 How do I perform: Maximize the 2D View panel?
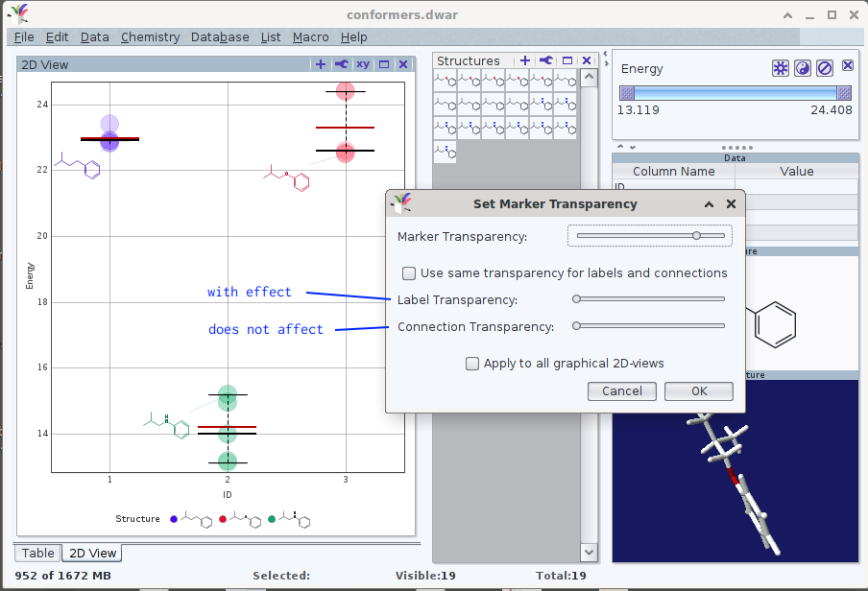tap(384, 64)
